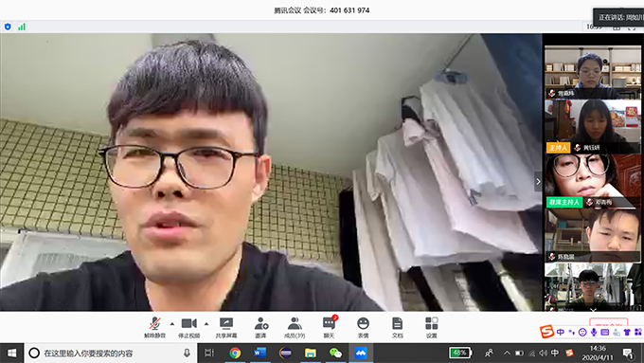
Task: Unmute the microphone in the meeting toolbar
Action: click(x=154, y=328)
